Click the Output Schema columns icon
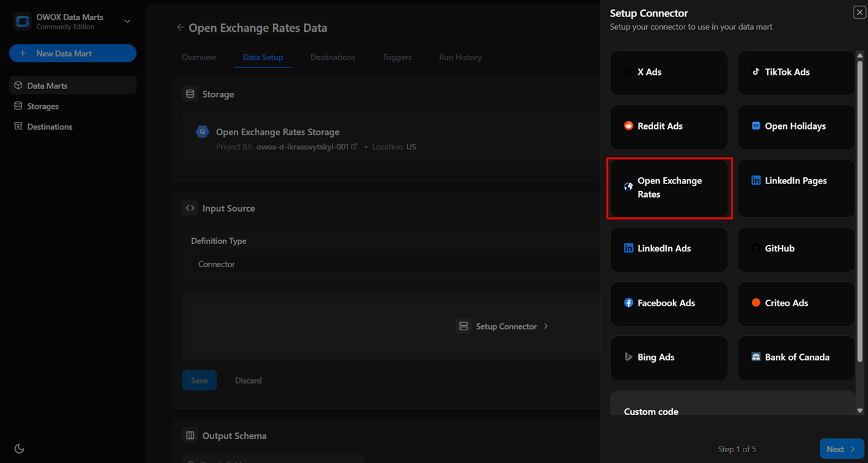This screenshot has height=463, width=868. point(190,436)
